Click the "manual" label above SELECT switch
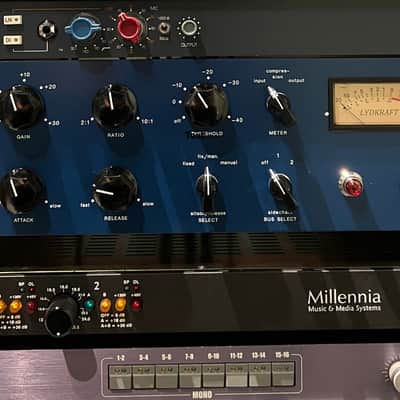Image resolution: width=400 pixels, height=400 pixels. coord(229,163)
